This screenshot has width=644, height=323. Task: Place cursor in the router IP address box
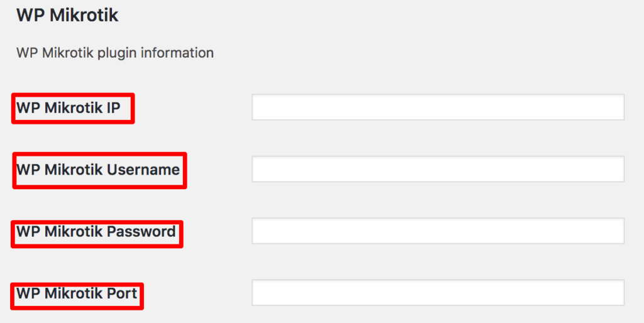click(438, 107)
